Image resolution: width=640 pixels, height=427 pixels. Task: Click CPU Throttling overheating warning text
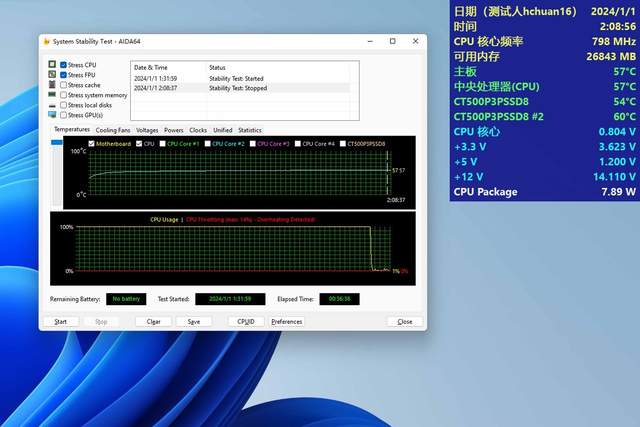pyautogui.click(x=251, y=220)
